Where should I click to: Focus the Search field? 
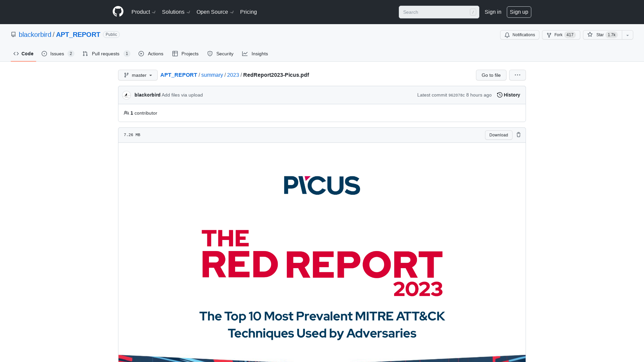click(439, 12)
